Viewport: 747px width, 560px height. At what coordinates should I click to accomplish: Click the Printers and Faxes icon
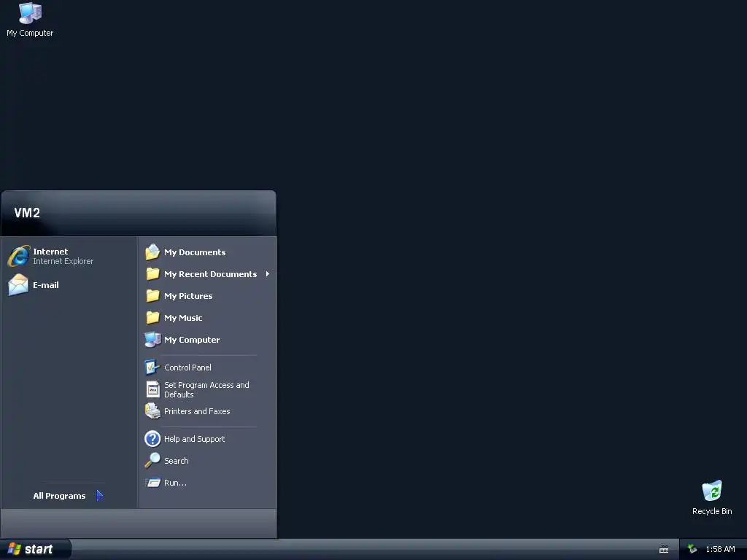[x=152, y=411]
